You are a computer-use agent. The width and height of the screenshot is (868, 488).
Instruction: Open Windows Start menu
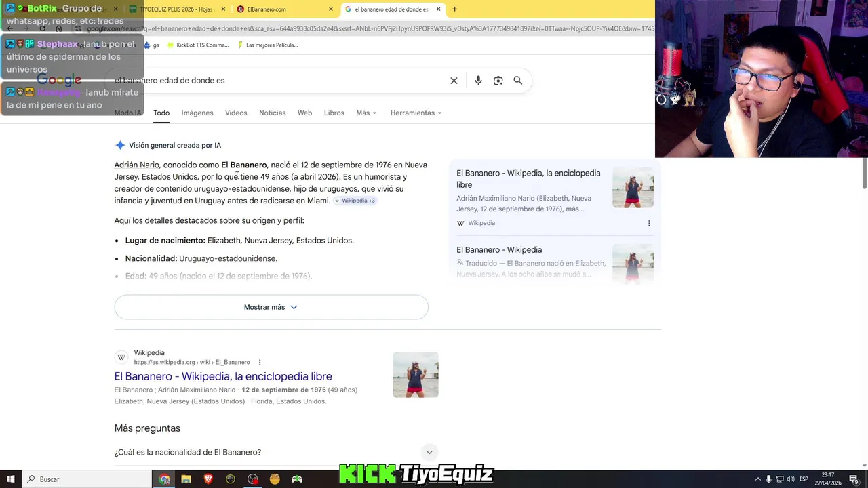coord(11,479)
